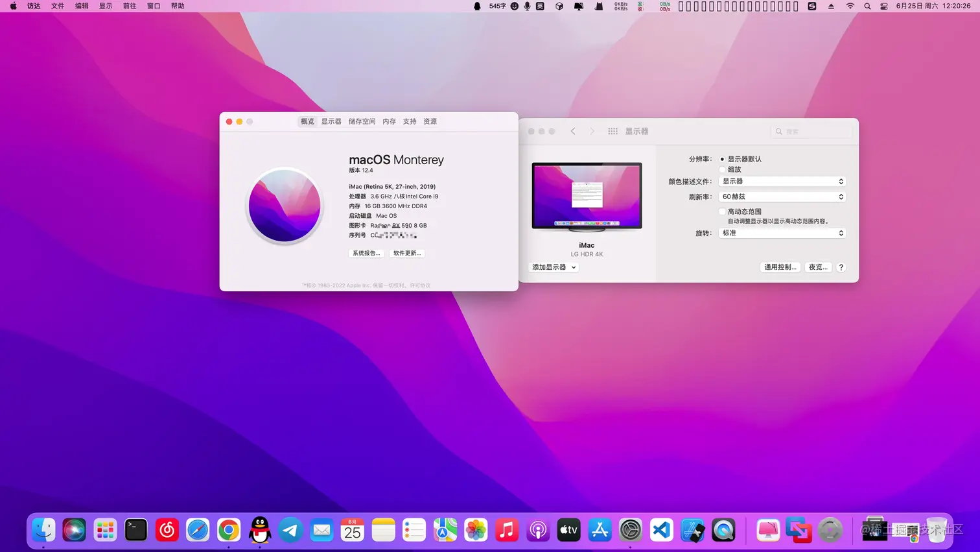Click the Wi-Fi icon in the menu bar

(849, 6)
